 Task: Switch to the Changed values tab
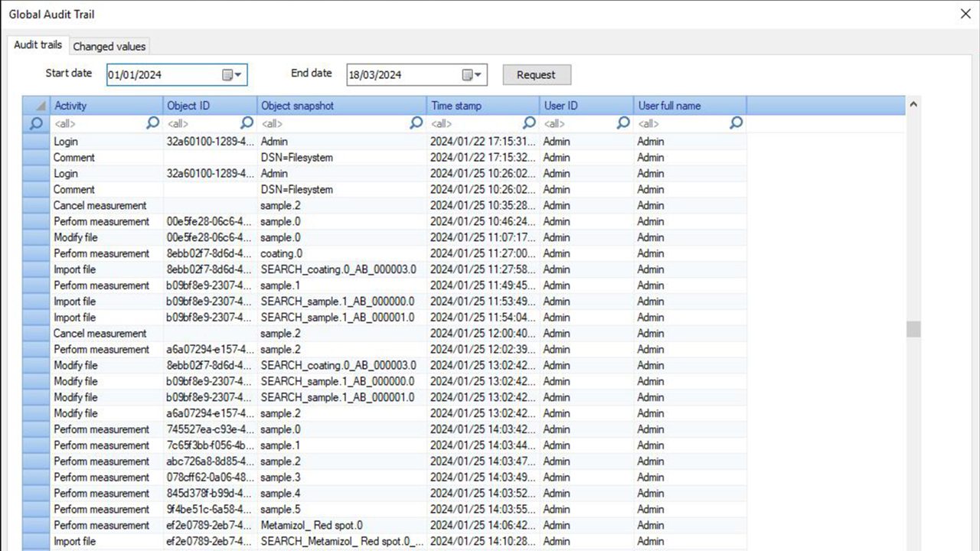point(109,47)
